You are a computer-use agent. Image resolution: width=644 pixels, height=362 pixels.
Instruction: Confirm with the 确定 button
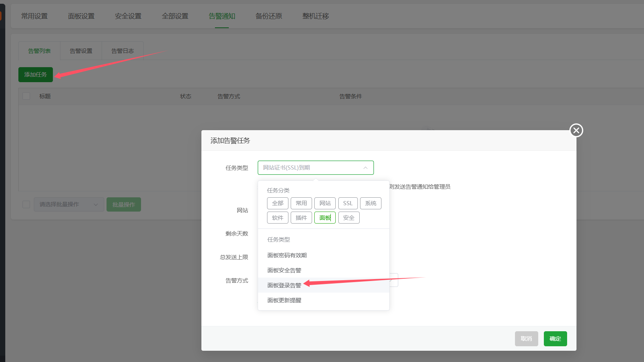[x=555, y=339]
